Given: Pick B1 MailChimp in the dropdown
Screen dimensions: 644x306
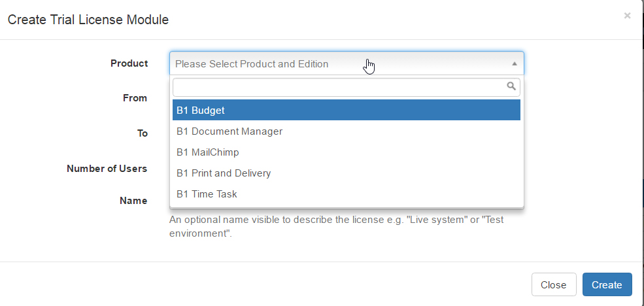Looking at the screenshot, I should point(347,152).
